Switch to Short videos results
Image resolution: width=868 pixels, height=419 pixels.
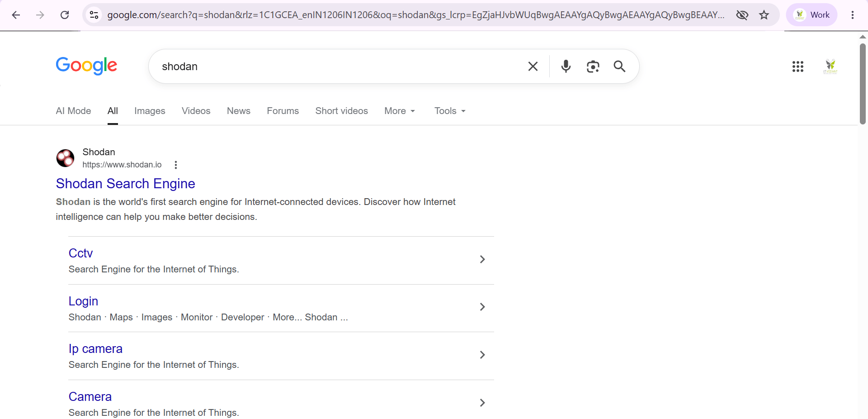[342, 111]
